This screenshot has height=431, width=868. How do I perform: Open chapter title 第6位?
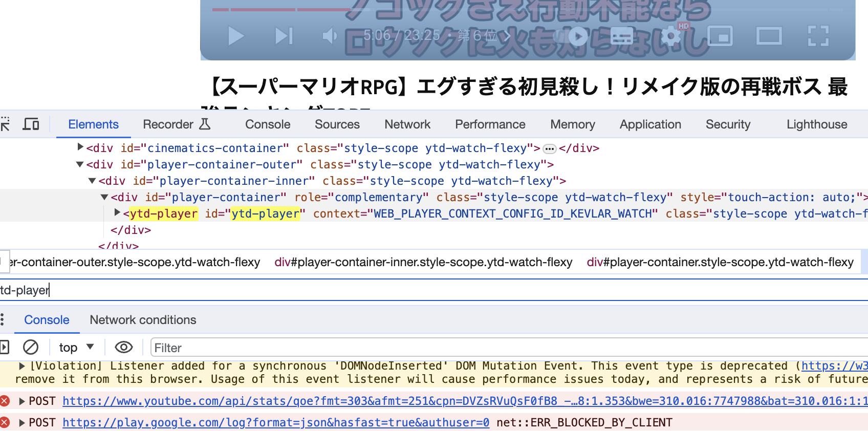(484, 35)
